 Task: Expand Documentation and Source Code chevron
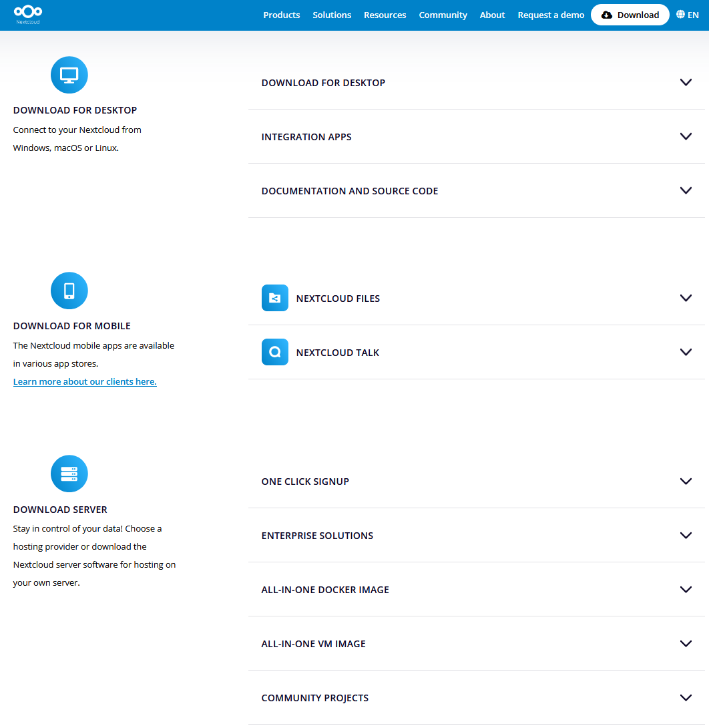pos(686,190)
